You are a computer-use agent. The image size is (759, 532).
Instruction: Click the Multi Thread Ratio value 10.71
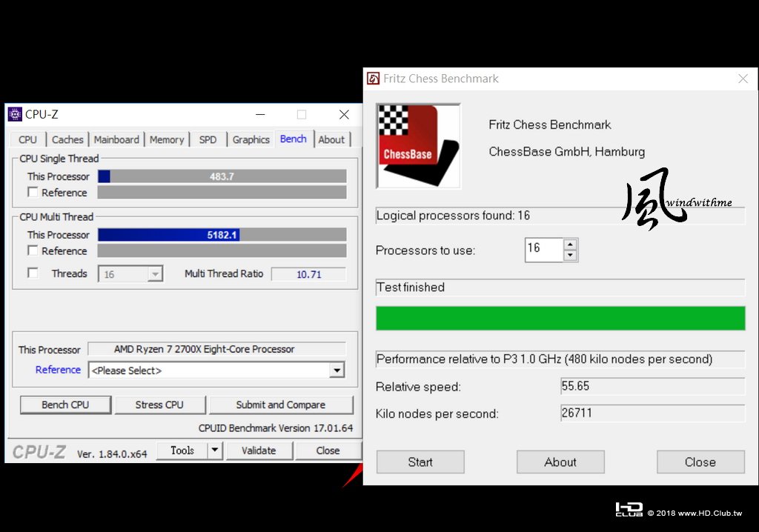(x=309, y=274)
